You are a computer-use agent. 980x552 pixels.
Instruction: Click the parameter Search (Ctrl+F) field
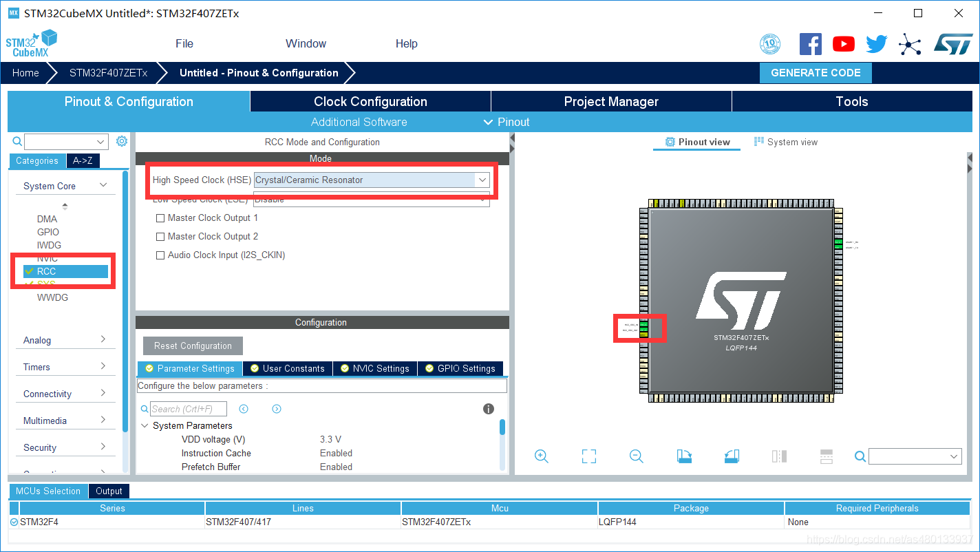pos(189,409)
